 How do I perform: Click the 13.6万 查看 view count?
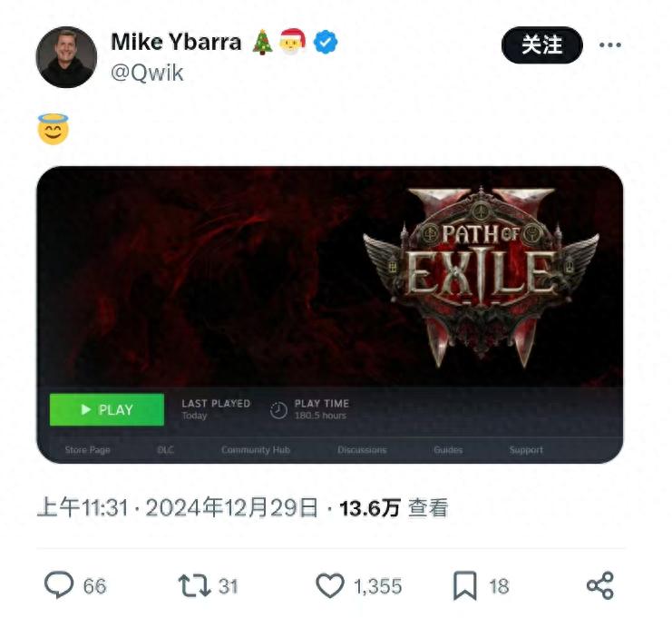(394, 508)
